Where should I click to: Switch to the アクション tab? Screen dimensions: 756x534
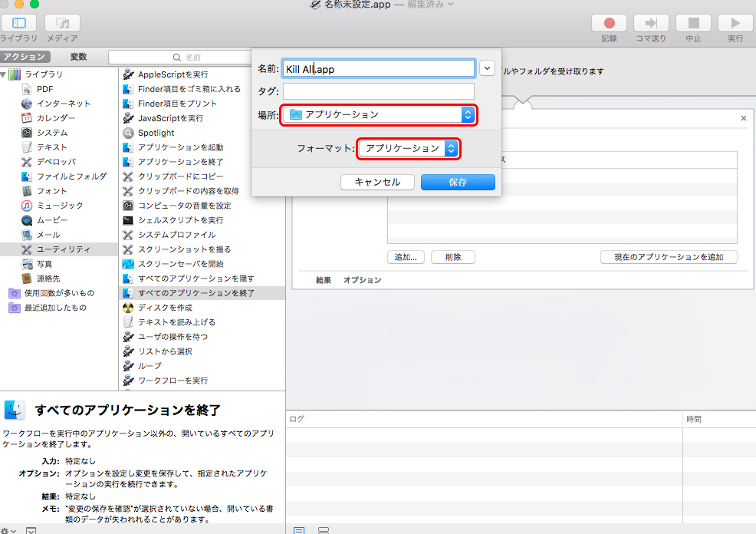(25, 57)
